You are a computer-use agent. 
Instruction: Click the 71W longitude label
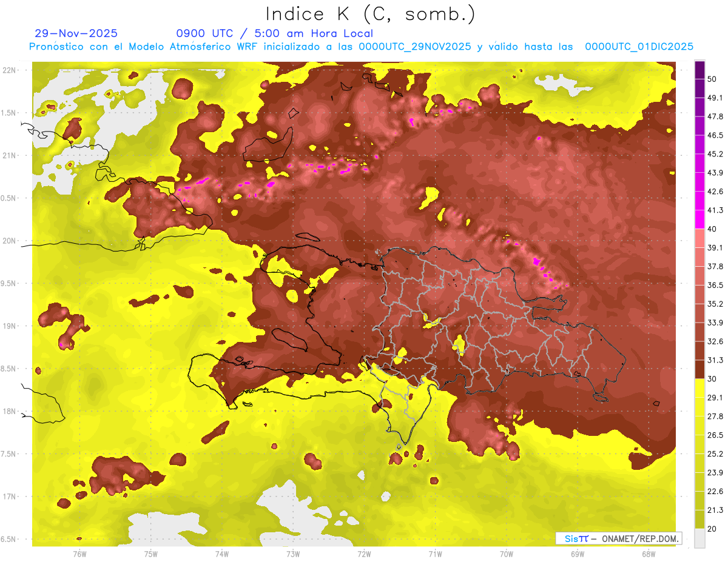point(435,554)
